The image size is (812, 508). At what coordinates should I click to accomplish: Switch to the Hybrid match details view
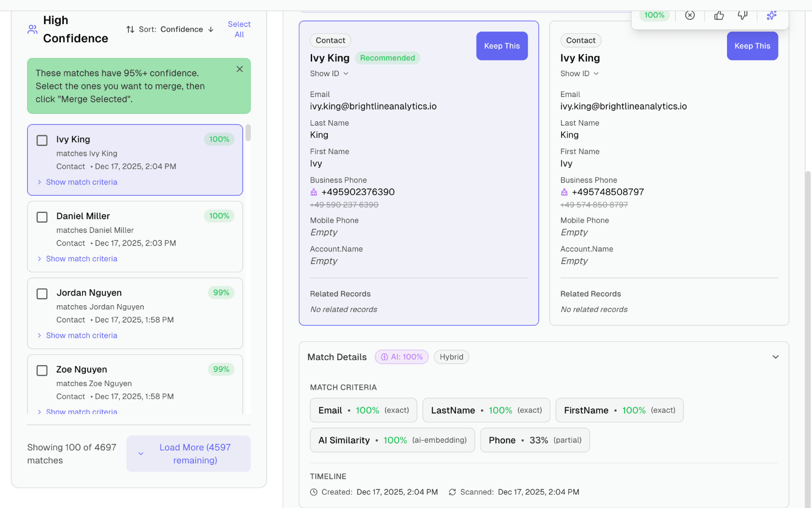click(451, 357)
